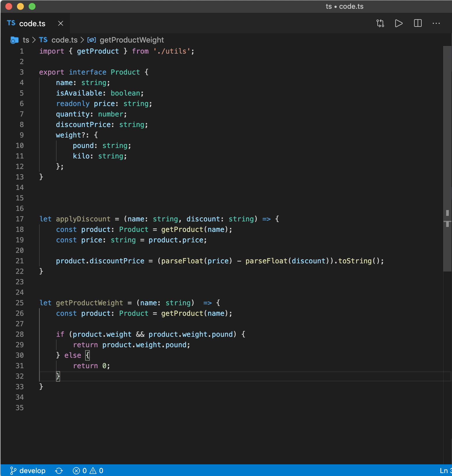Click the vertical scrollbar thumb
The image size is (452, 476).
(447, 159)
